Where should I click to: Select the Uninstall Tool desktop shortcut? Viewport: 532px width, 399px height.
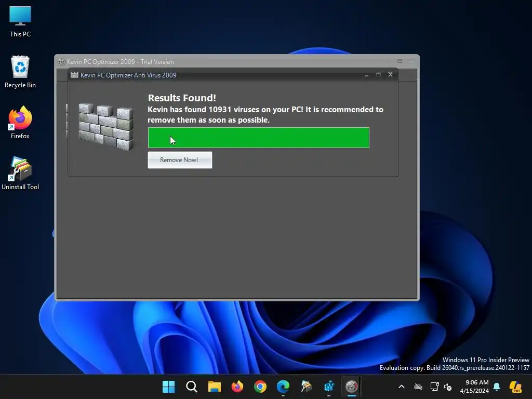point(20,174)
